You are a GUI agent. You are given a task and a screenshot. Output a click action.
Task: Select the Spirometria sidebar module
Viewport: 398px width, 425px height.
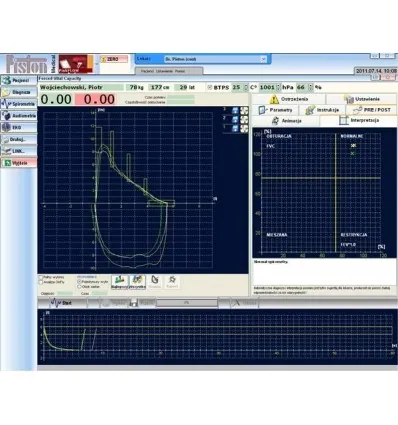19,104
